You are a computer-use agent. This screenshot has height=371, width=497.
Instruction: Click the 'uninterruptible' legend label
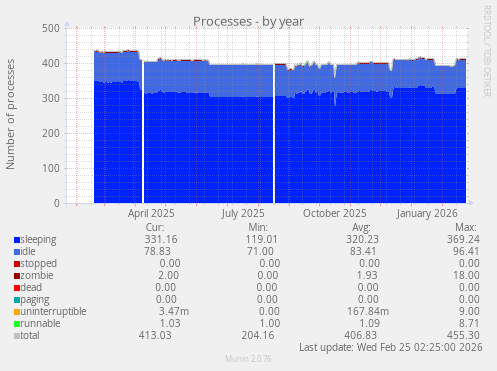pyautogui.click(x=53, y=312)
